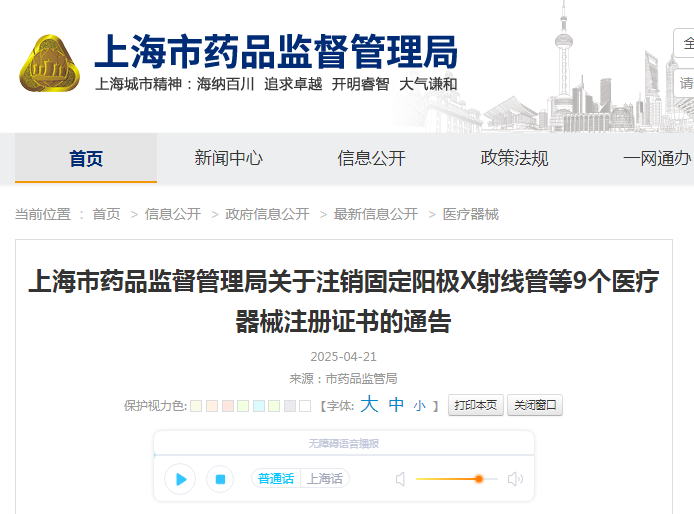This screenshot has width=694, height=514.
Task: Click 政府信息公开 breadcrumb link
Action: pyautogui.click(x=267, y=214)
